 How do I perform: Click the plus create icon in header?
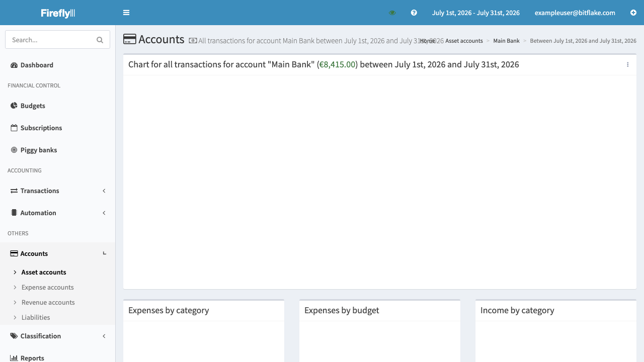(x=633, y=13)
